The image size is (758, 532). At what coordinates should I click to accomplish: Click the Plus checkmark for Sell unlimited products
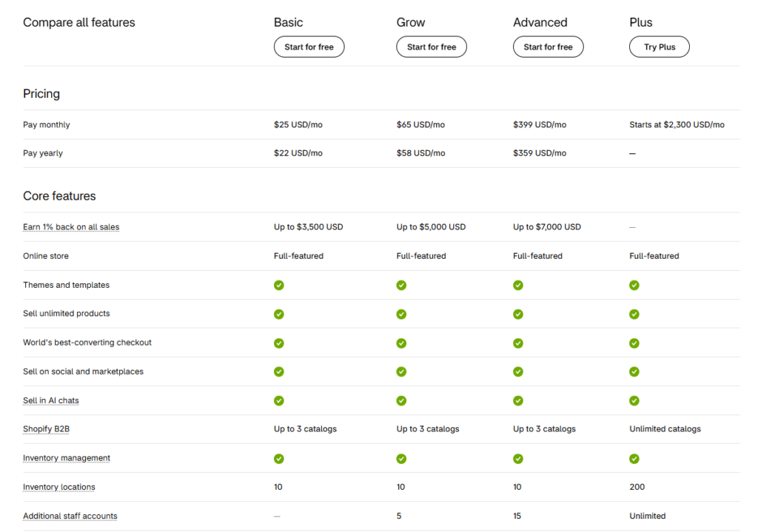tap(634, 314)
